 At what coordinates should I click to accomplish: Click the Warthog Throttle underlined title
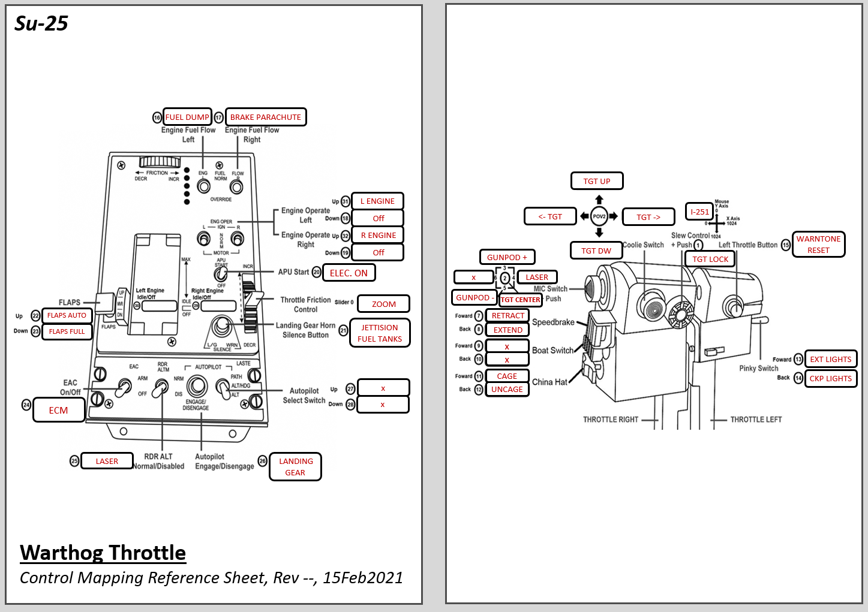[103, 552]
